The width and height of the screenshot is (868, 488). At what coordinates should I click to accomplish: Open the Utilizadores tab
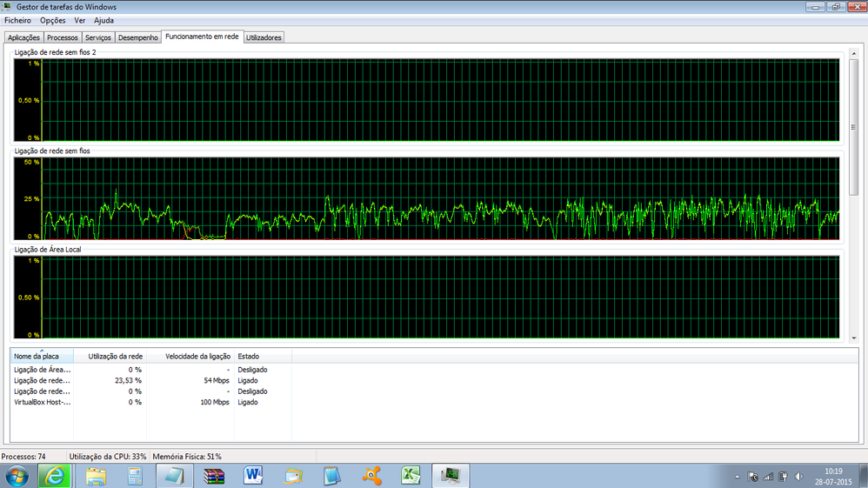point(264,37)
